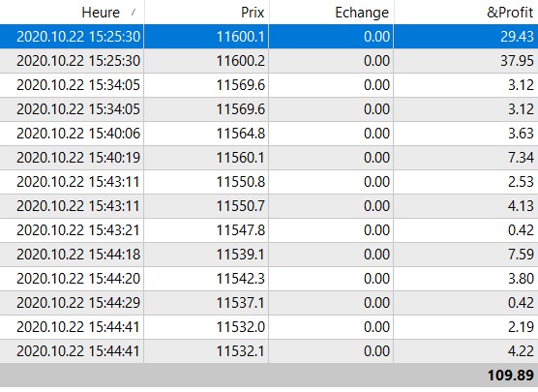This screenshot has width=538, height=392.
Task: Click profit 0.42 in the 11537.1 row
Action: [521, 303]
